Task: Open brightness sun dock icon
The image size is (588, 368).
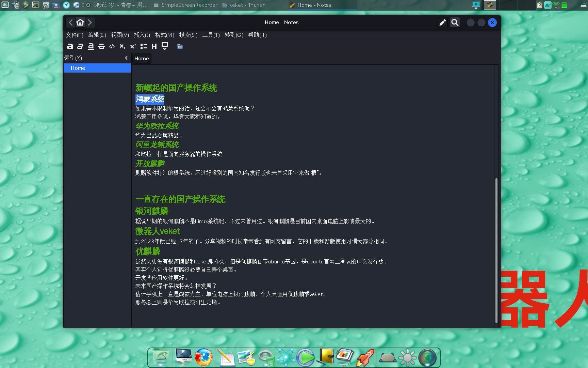Action: point(407,357)
